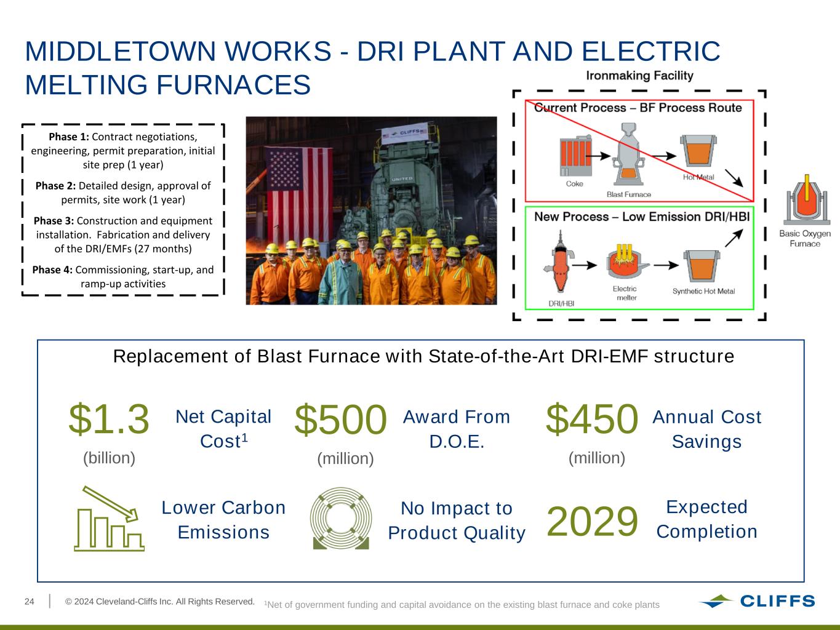840x630 pixels.
Task: Click the 'Phase 1:' contract negotiations text
Action: tap(123, 150)
